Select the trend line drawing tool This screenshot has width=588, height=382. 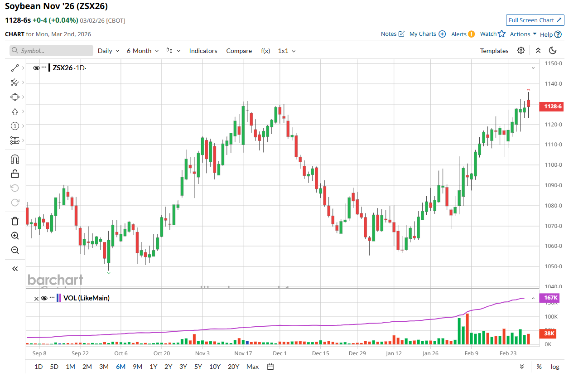(x=15, y=68)
